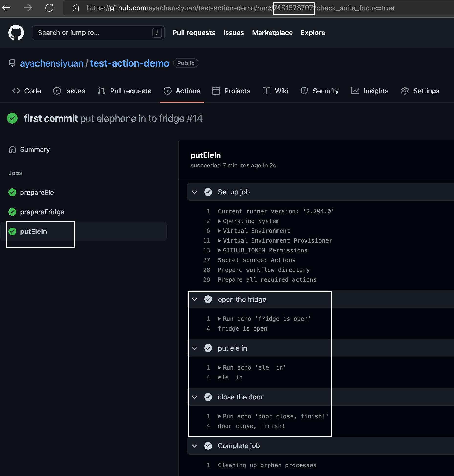Open the ayachensiyuan profile link

tap(52, 63)
